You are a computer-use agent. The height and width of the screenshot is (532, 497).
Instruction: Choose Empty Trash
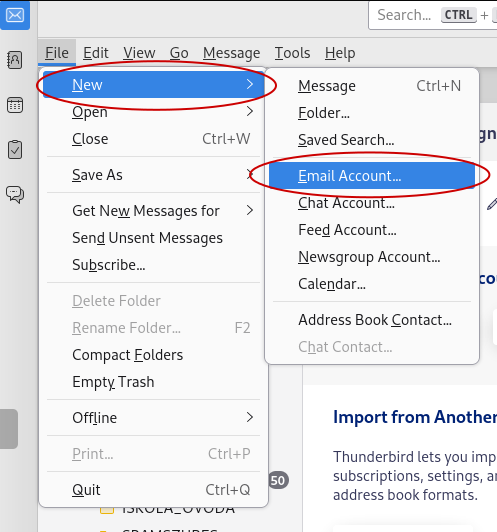point(154,382)
